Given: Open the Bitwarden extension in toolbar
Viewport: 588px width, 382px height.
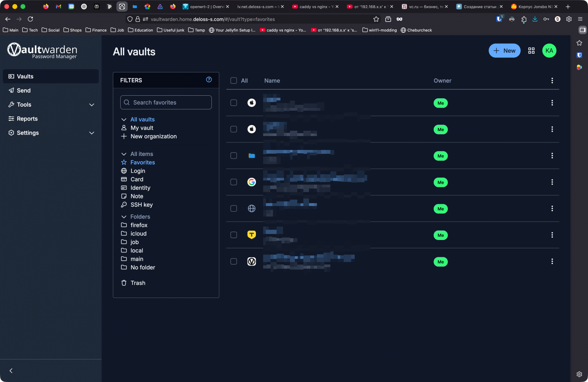Looking at the screenshot, I should pos(499,19).
